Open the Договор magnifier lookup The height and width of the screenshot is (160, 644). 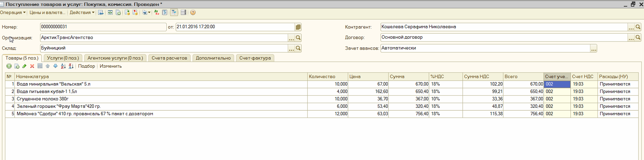(x=638, y=38)
